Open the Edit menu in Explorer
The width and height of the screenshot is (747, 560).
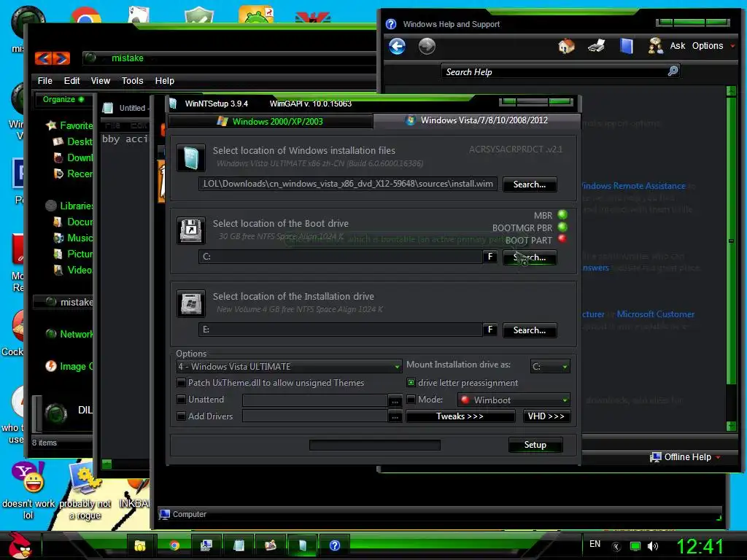pos(71,80)
